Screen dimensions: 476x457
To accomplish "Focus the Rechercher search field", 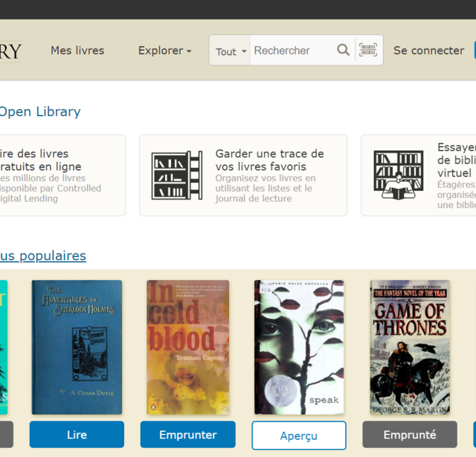I will [293, 51].
